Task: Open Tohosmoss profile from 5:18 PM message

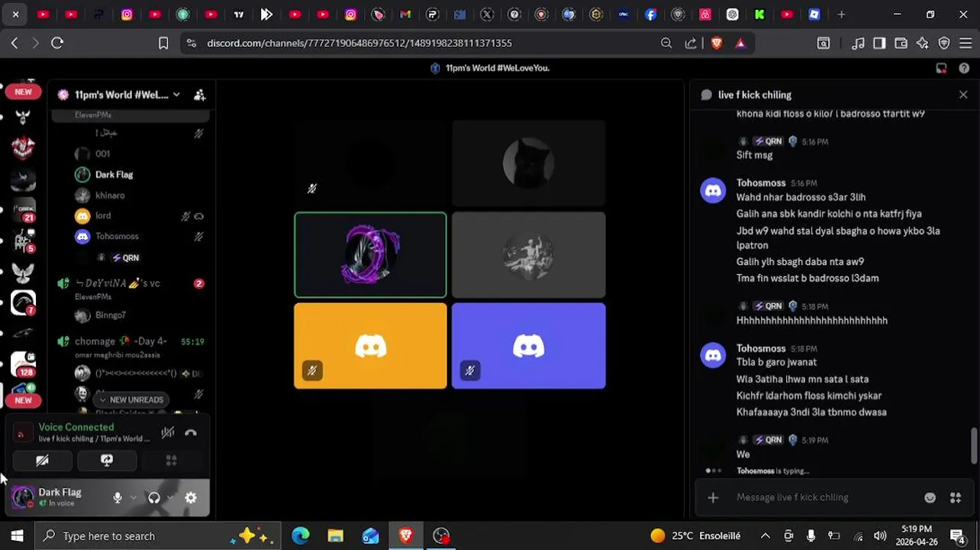Action: tap(761, 348)
